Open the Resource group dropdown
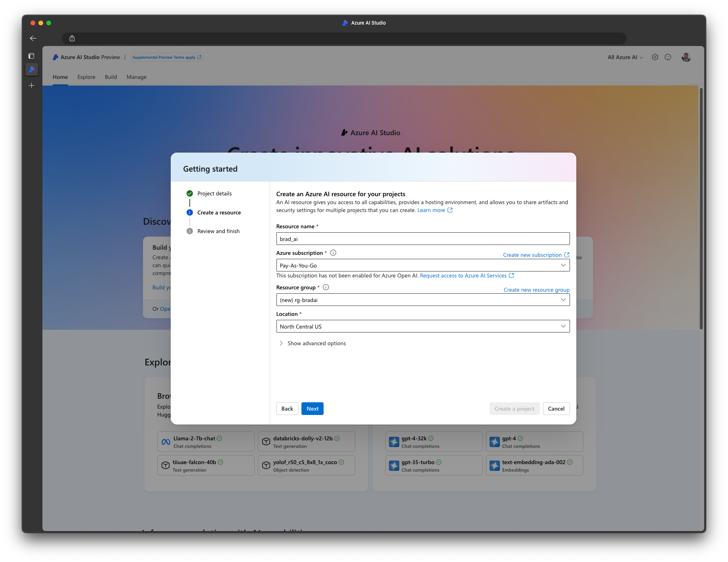This screenshot has height=562, width=728. [x=423, y=300]
